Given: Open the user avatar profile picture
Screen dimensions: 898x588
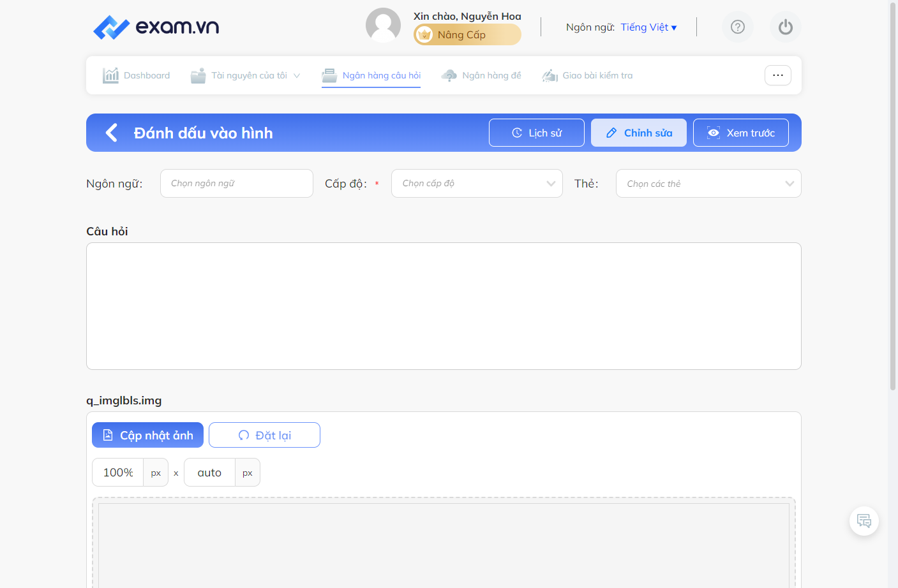Looking at the screenshot, I should tap(383, 26).
